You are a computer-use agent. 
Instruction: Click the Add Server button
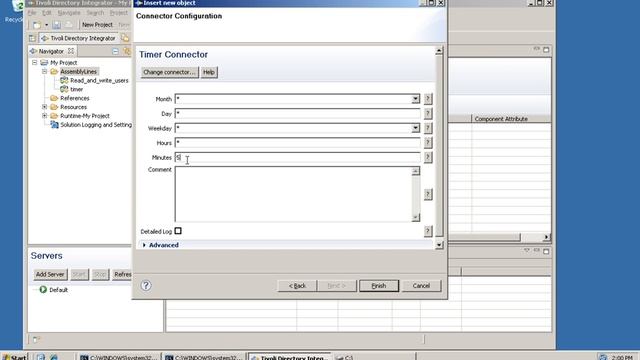(50, 274)
